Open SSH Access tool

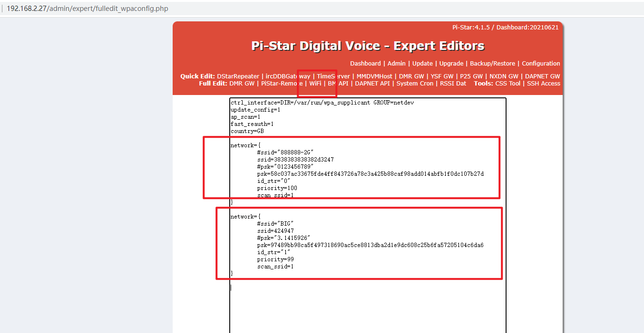pyautogui.click(x=544, y=84)
